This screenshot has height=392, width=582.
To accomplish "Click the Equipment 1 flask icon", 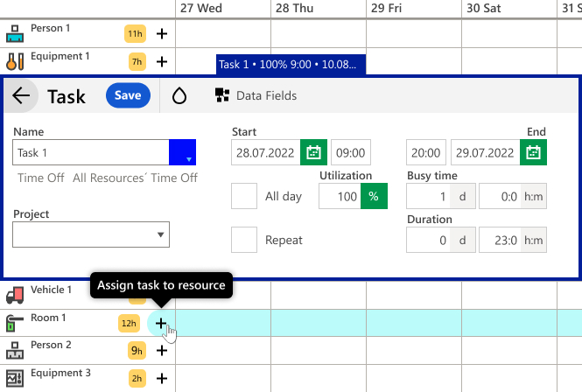I will [x=15, y=61].
